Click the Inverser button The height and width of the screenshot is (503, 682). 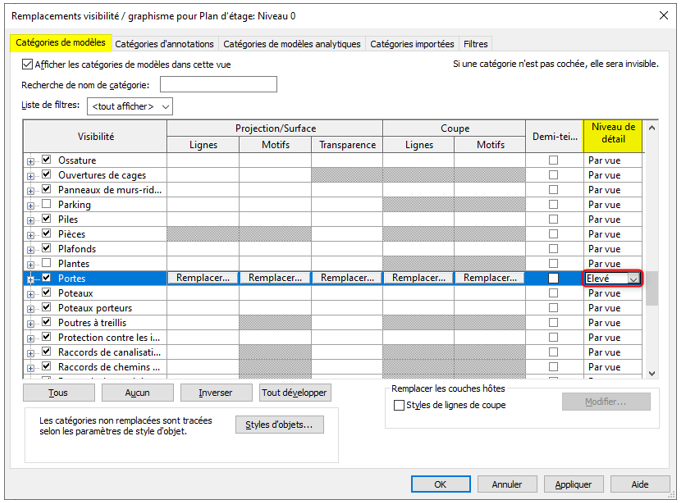[x=216, y=393]
